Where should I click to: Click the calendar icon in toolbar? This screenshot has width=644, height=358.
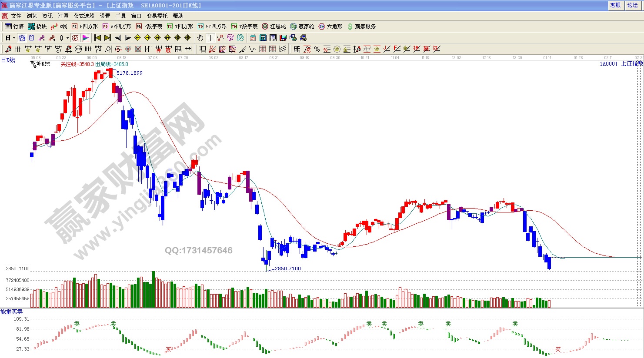tap(253, 38)
